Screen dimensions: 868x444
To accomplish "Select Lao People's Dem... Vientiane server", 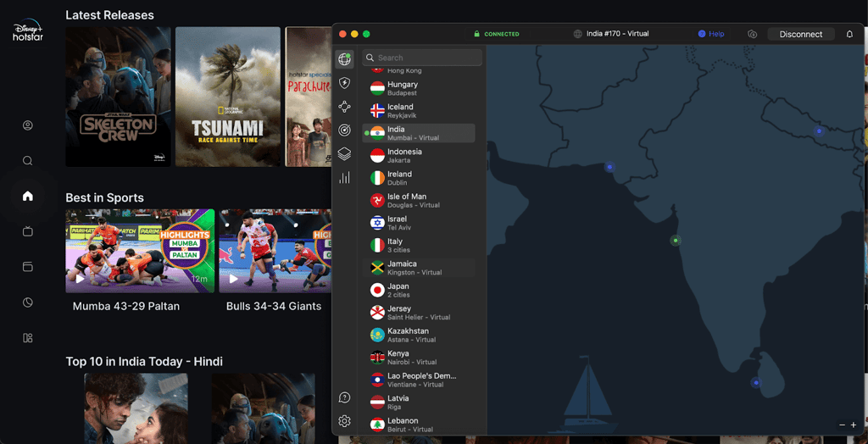I will tap(419, 380).
